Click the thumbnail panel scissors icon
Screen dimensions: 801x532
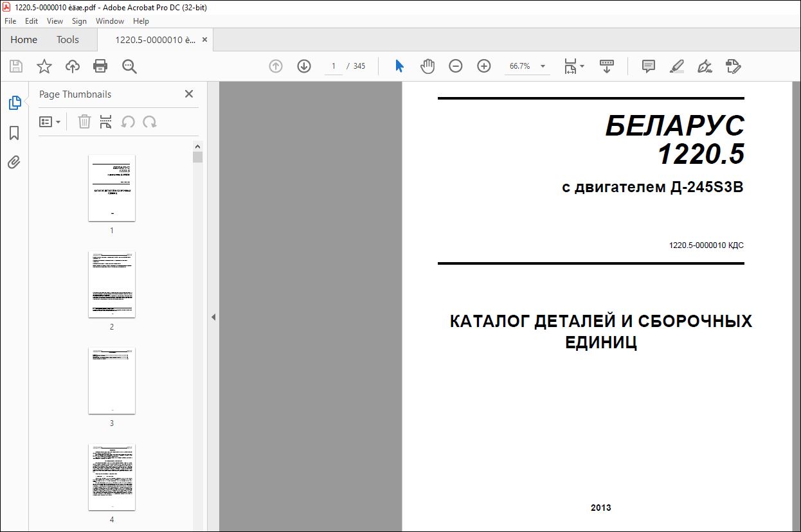[x=106, y=121]
